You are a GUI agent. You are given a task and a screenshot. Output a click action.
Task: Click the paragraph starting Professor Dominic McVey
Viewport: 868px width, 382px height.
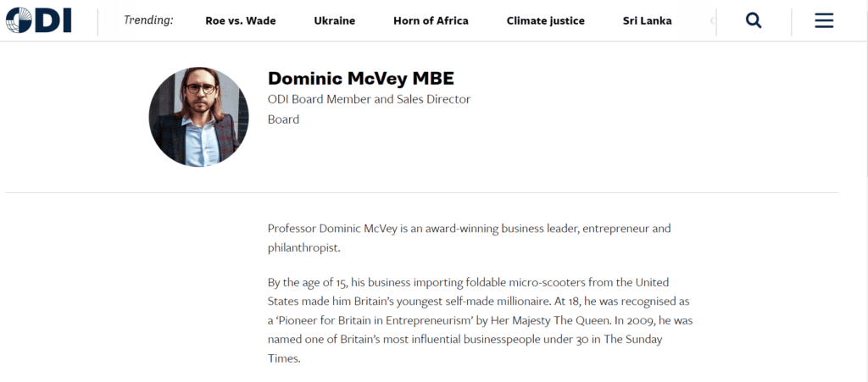coord(469,238)
